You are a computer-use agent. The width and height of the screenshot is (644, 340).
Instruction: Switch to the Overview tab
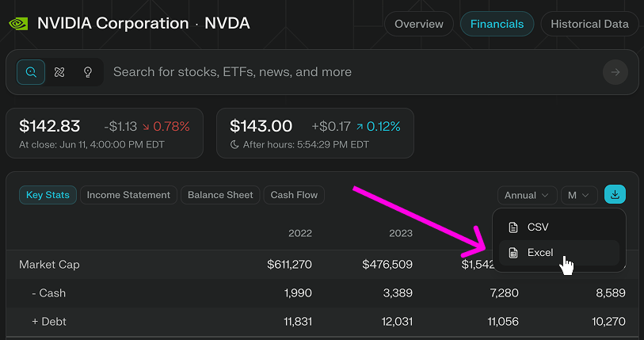(x=419, y=24)
